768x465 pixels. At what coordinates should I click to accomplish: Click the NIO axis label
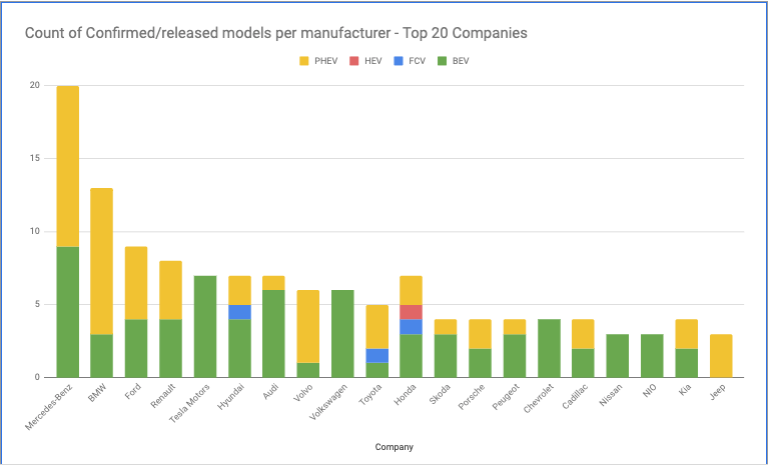(649, 391)
